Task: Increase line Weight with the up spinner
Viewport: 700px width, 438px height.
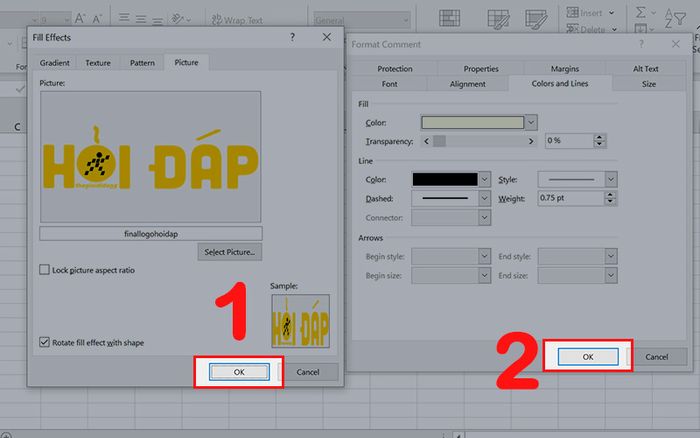Action: point(610,195)
